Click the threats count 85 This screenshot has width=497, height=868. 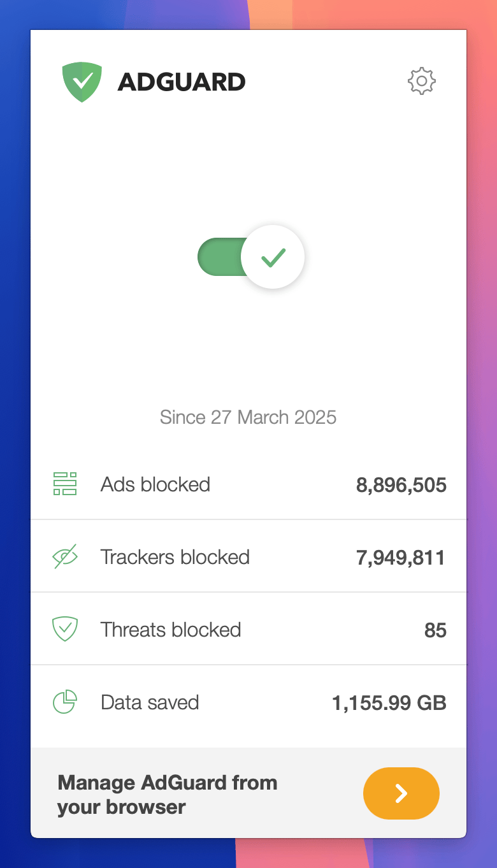(435, 631)
